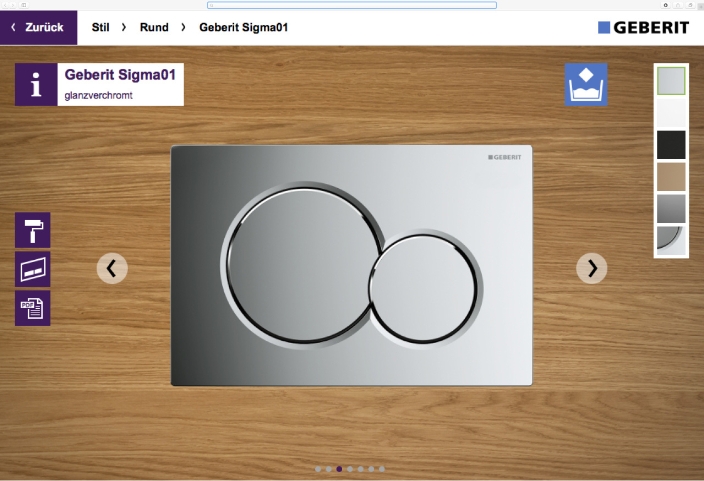Show previous plate with left arrow

[x=112, y=269]
